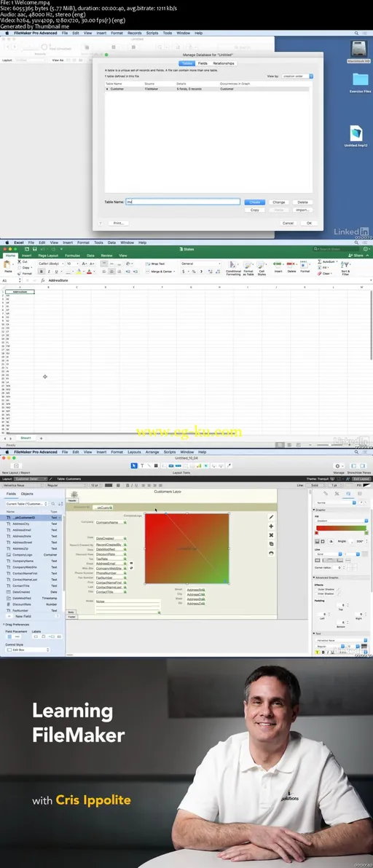The height and width of the screenshot is (868, 373).
Task: Toggle the Inner Shadow checkbox
Action: (x=315, y=593)
